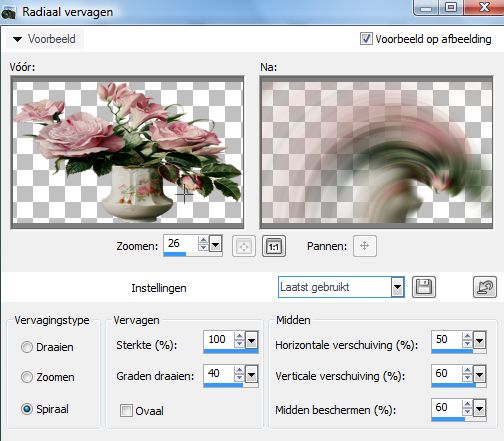The height and width of the screenshot is (441, 504).
Task: Click the Midden beschermen slider bar
Action: pos(459,419)
